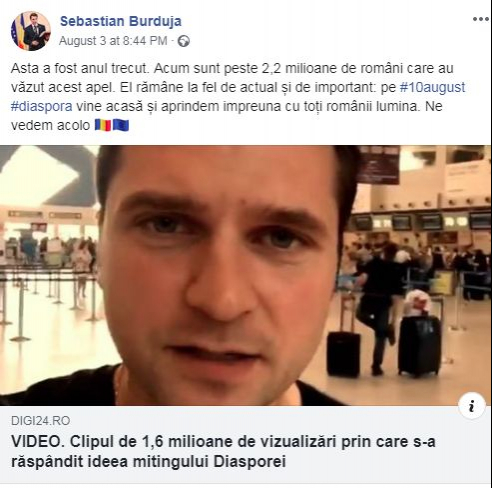Click the Romanian flag emoji
Viewport: 492px width, 488px height.
[x=103, y=125]
